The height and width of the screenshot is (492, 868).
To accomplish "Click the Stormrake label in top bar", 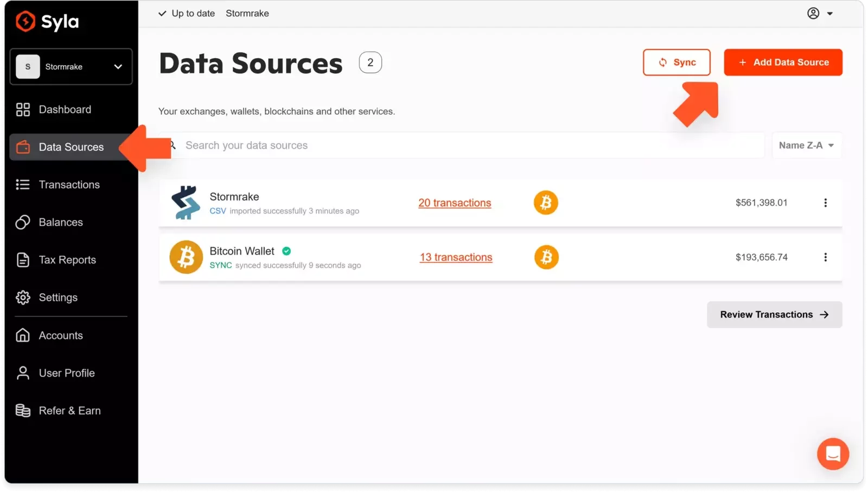I will pyautogui.click(x=247, y=14).
